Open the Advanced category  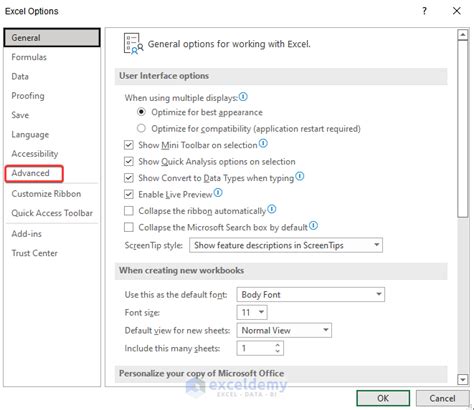coord(34,173)
